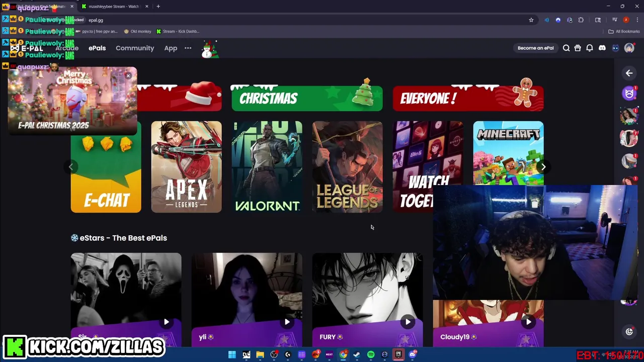Open the Community nav item
644x362 pixels.
pyautogui.click(x=135, y=48)
